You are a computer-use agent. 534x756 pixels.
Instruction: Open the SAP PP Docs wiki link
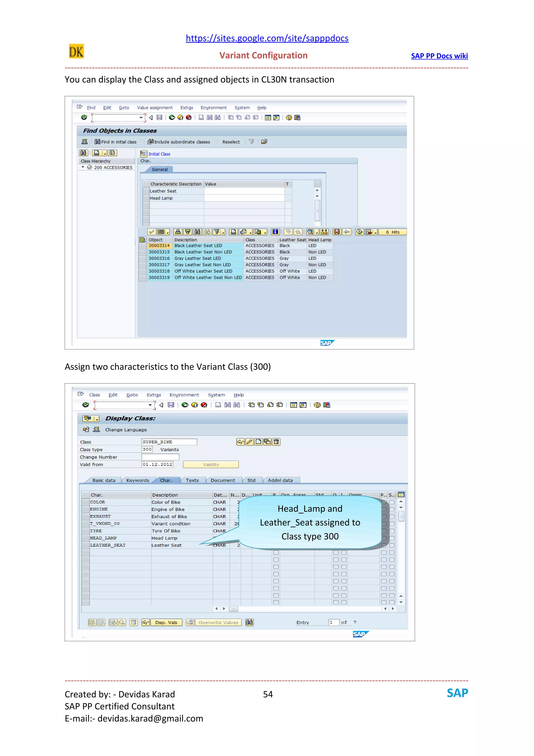pos(439,56)
